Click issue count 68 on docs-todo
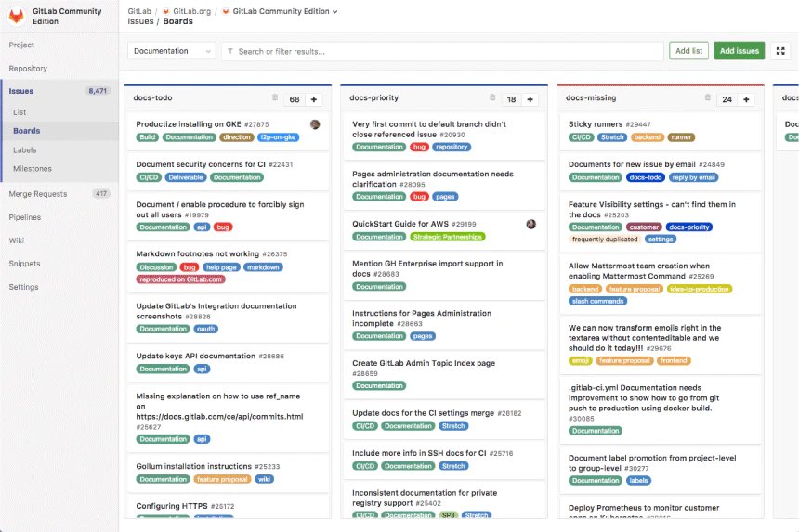Viewport: 799px width, 532px height. 295,99
